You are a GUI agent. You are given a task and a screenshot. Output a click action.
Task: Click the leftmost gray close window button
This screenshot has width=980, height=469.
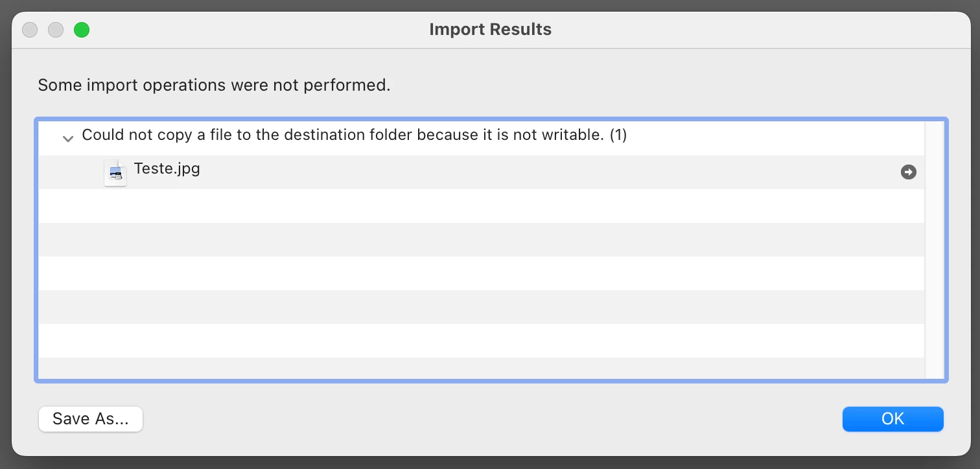pyautogui.click(x=30, y=30)
